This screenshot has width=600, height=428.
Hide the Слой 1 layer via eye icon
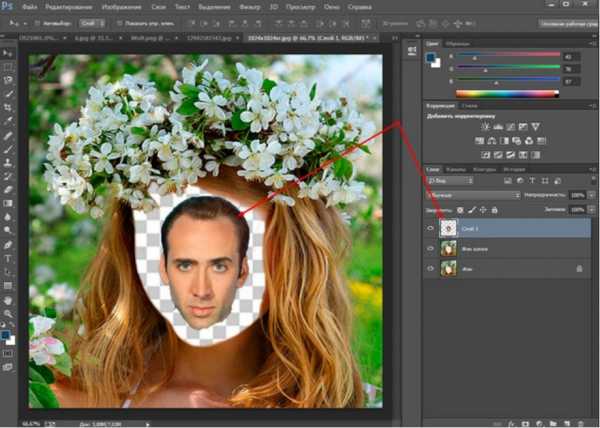(431, 228)
